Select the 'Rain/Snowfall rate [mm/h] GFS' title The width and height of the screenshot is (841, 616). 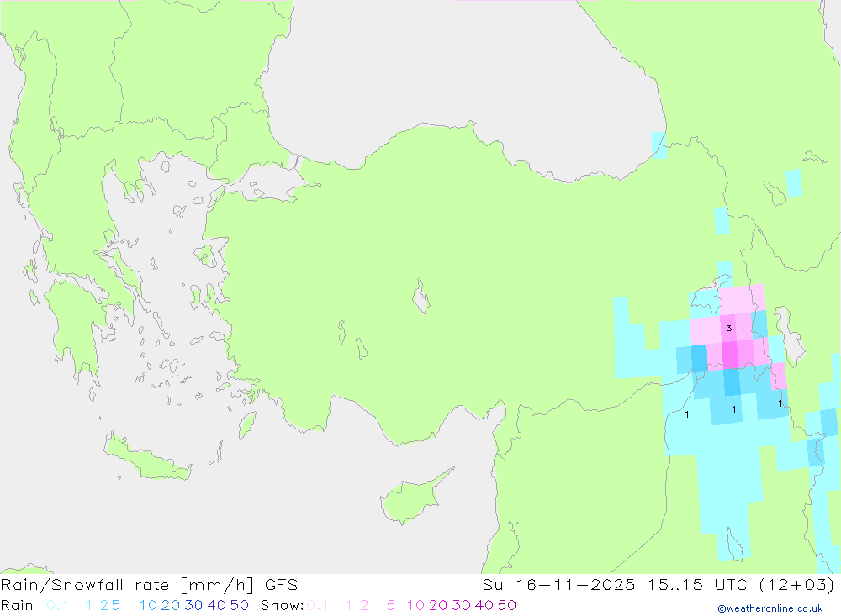pos(149,585)
